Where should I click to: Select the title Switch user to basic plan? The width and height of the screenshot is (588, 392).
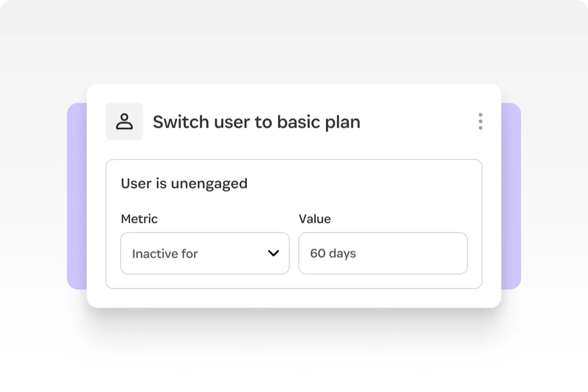coord(256,122)
